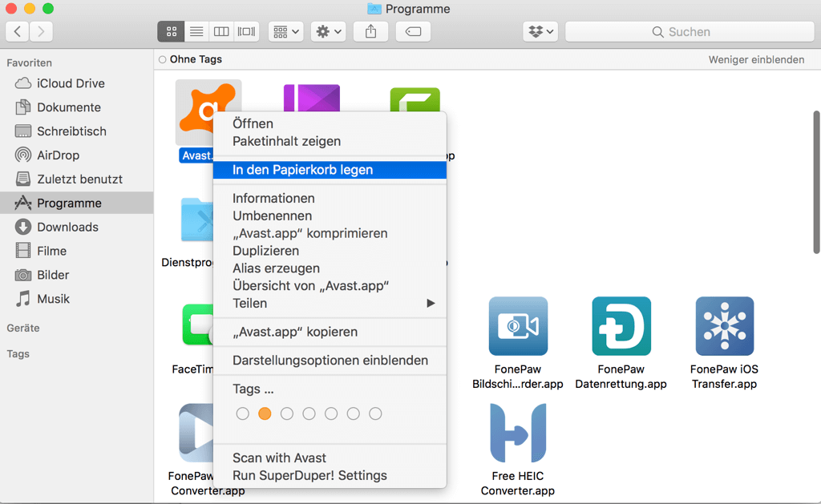Go forward with the right chevron button
821x504 pixels.
(41, 31)
